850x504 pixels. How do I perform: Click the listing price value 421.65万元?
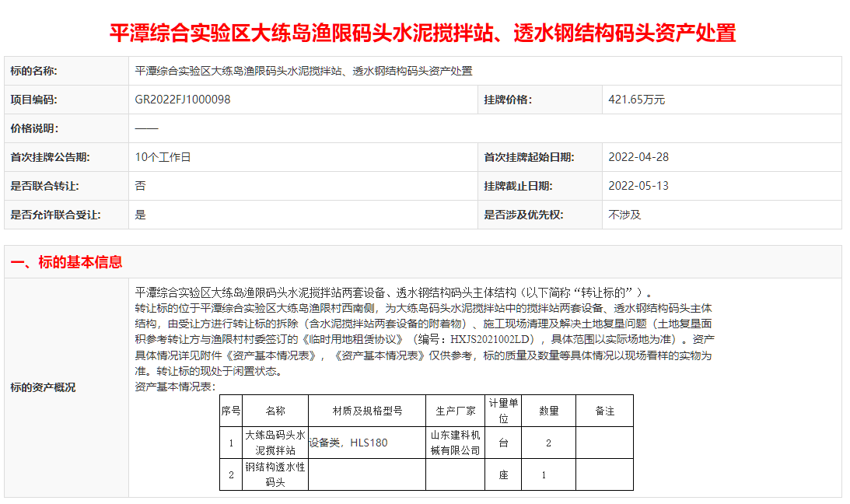[636, 100]
